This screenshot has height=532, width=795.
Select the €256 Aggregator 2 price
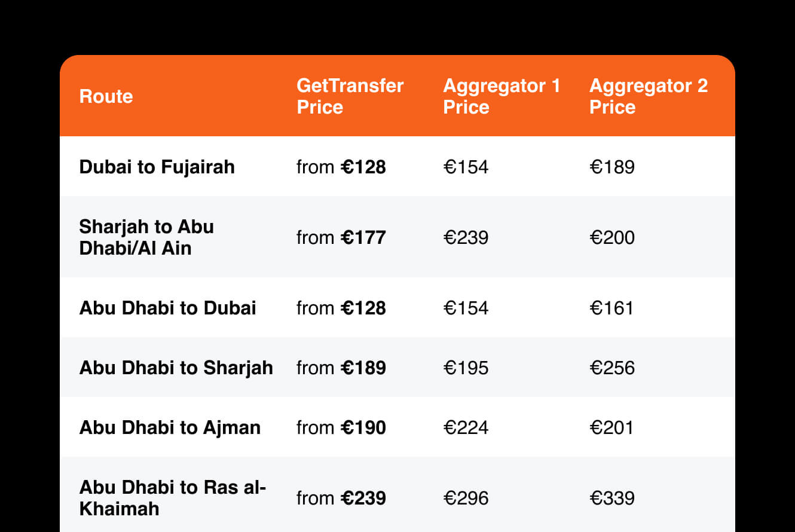612,368
